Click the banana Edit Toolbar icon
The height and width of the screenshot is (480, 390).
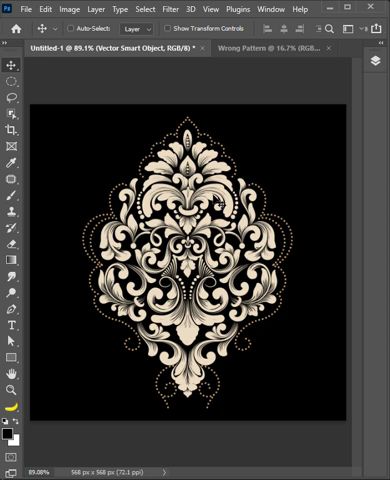point(11,407)
